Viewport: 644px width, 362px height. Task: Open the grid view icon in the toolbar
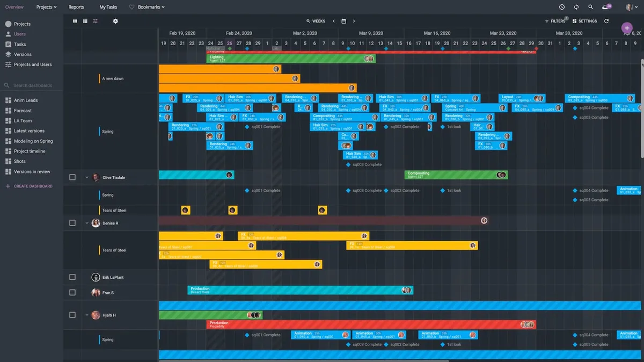point(75,21)
